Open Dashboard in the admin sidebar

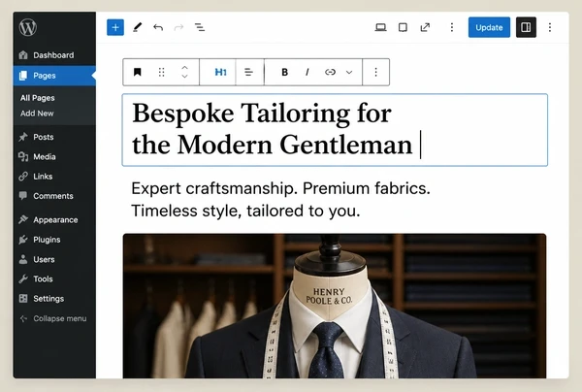54,55
